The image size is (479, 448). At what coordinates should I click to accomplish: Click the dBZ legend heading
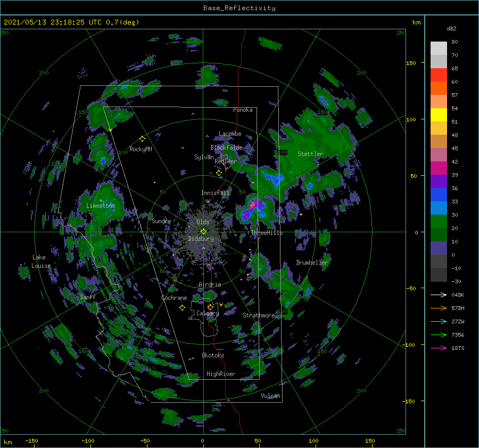[x=451, y=28]
